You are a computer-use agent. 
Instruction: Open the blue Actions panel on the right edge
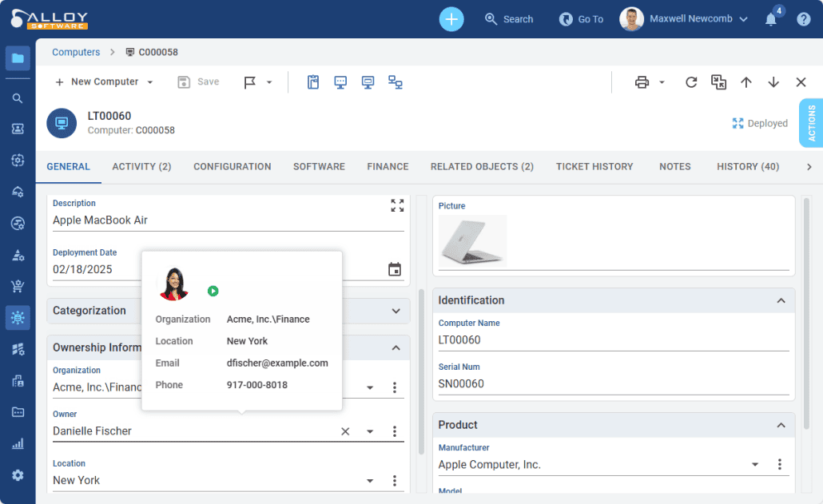pos(813,124)
